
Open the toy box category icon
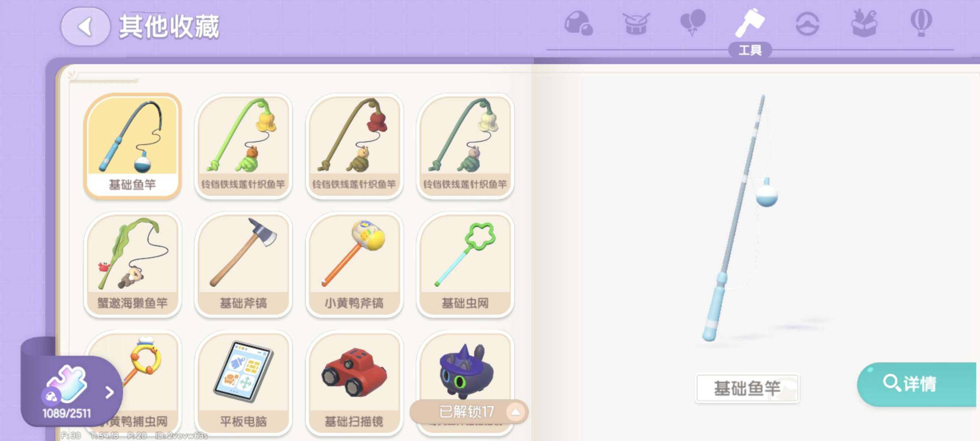[864, 23]
